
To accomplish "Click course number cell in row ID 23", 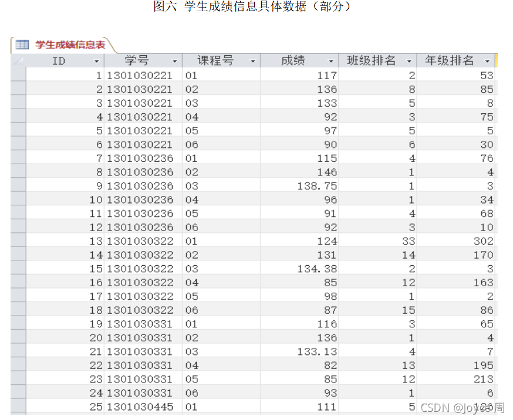I will pos(221,378).
